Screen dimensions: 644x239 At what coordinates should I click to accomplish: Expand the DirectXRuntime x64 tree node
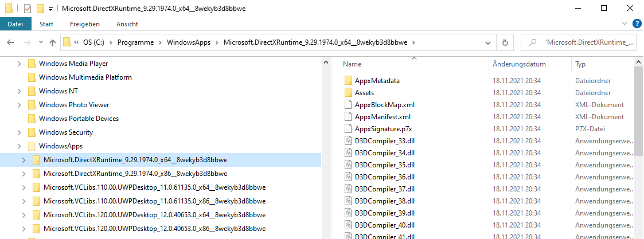[x=24, y=160]
